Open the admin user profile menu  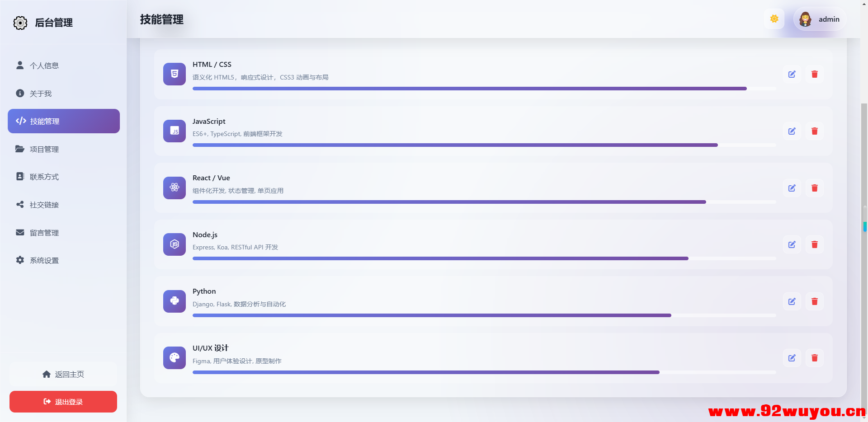tap(820, 19)
